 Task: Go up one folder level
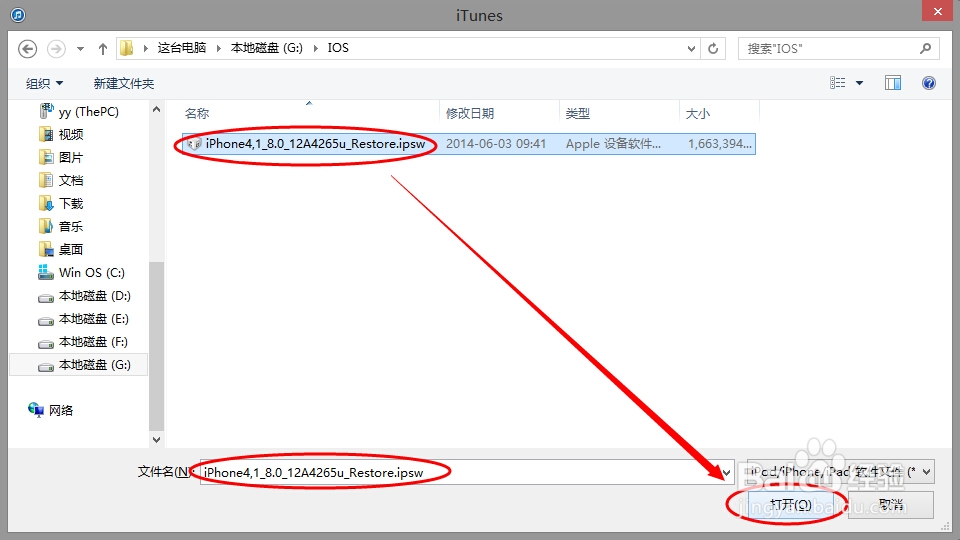(103, 49)
